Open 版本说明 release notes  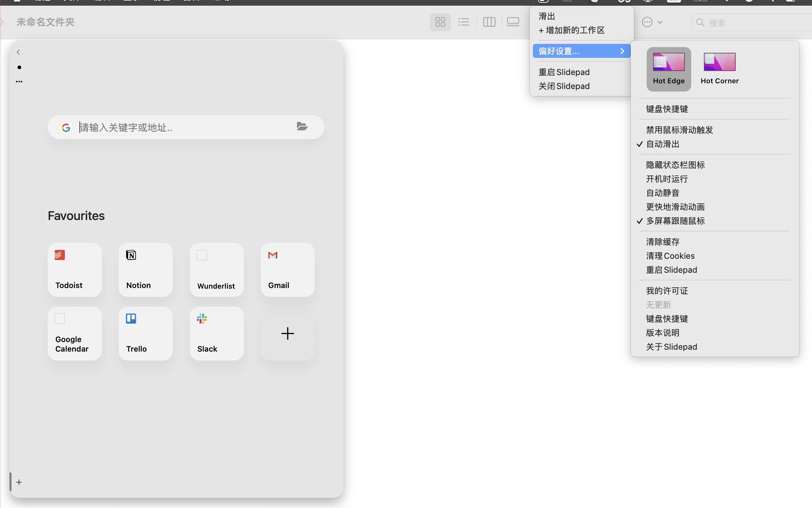[715, 333]
